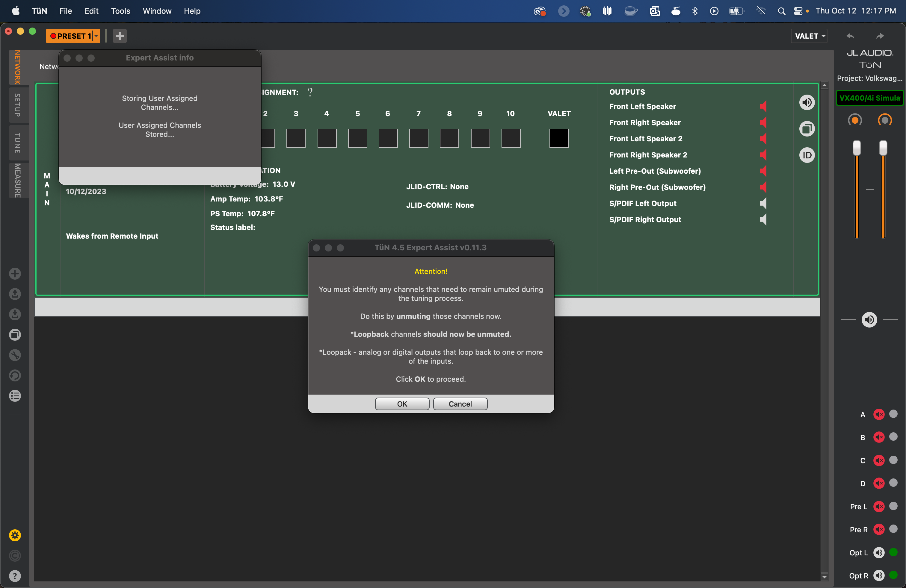The height and width of the screenshot is (588, 906).
Task: Open the File menu
Action: coord(66,11)
